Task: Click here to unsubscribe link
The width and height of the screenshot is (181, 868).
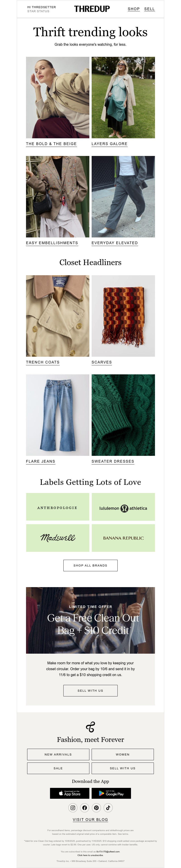Action: (90, 855)
